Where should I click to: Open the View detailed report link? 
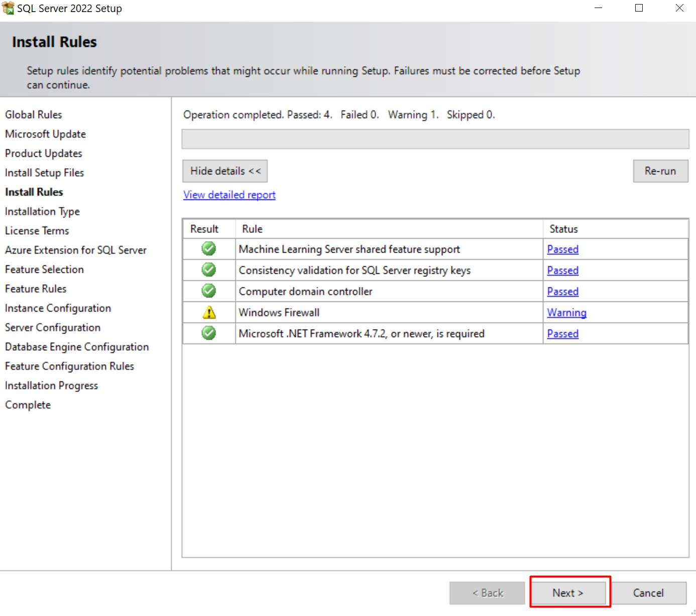[229, 195]
